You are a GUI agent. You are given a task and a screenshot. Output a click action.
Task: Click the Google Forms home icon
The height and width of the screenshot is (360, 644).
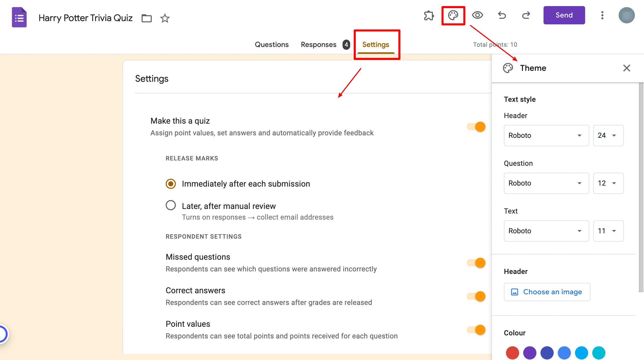pos(19,17)
